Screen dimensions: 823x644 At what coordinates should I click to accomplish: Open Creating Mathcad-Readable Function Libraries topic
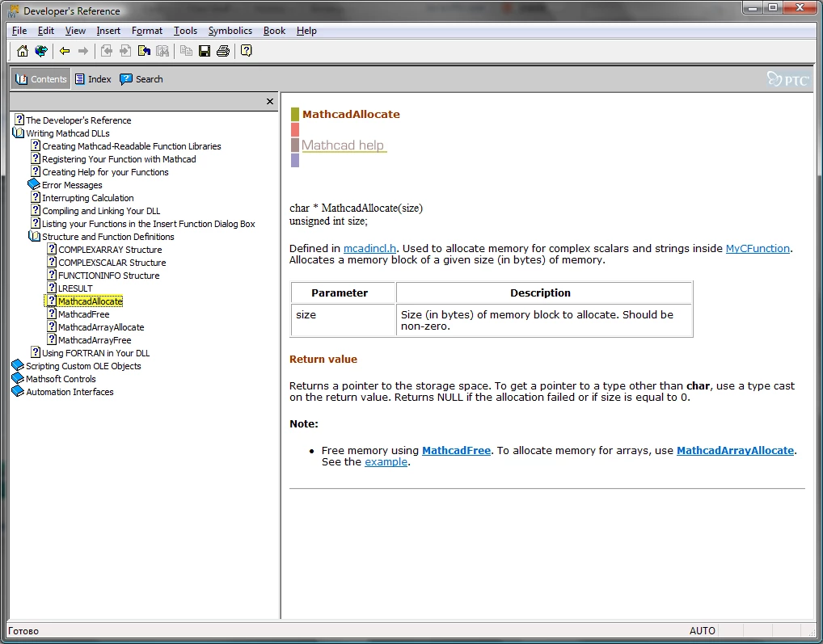pyautogui.click(x=131, y=146)
